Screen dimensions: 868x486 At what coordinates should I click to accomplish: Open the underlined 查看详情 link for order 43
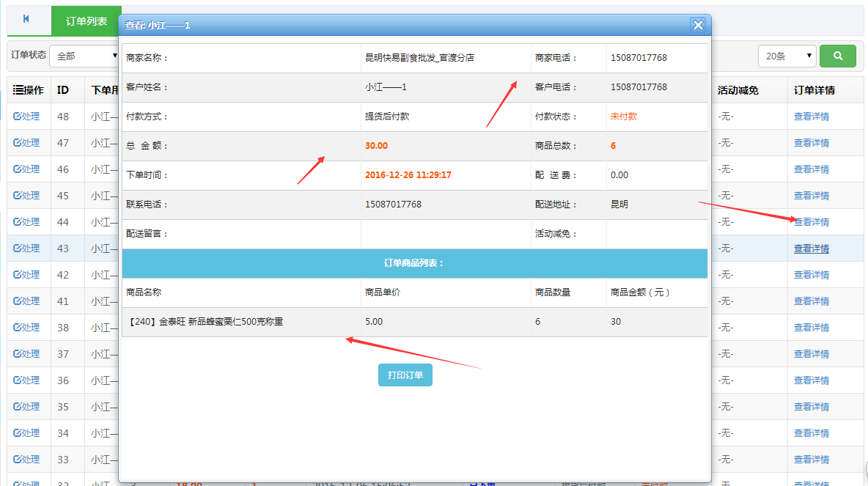click(811, 248)
